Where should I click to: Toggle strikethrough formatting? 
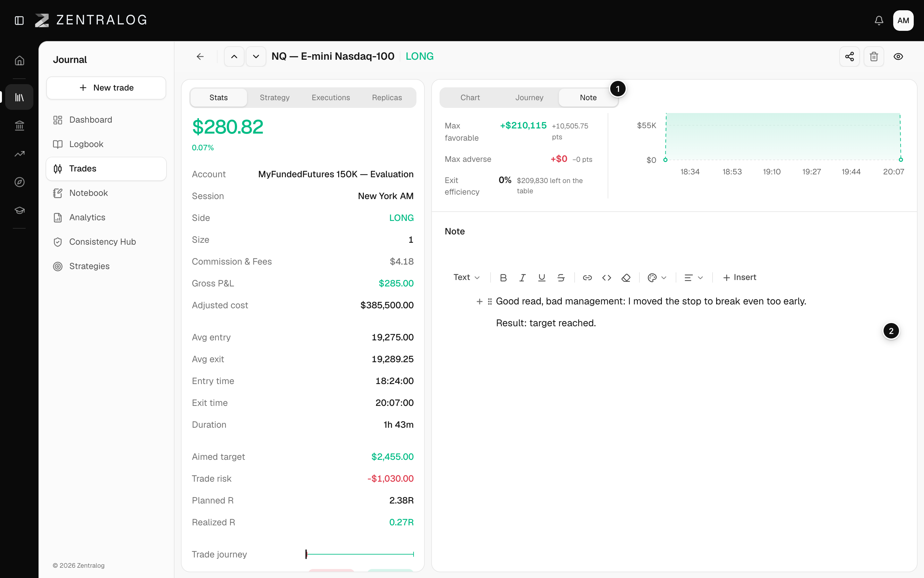[561, 277]
